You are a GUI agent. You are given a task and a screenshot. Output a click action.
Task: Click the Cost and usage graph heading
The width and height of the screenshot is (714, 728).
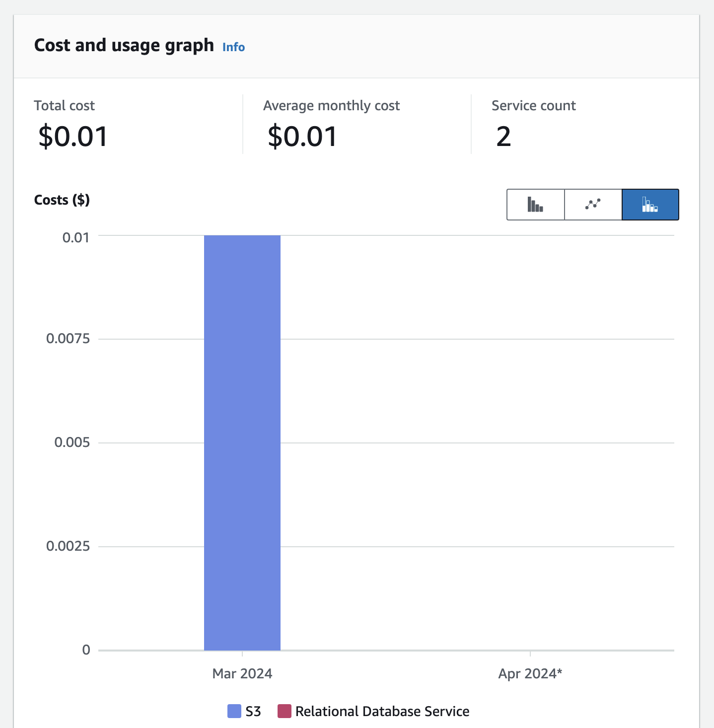tap(124, 45)
